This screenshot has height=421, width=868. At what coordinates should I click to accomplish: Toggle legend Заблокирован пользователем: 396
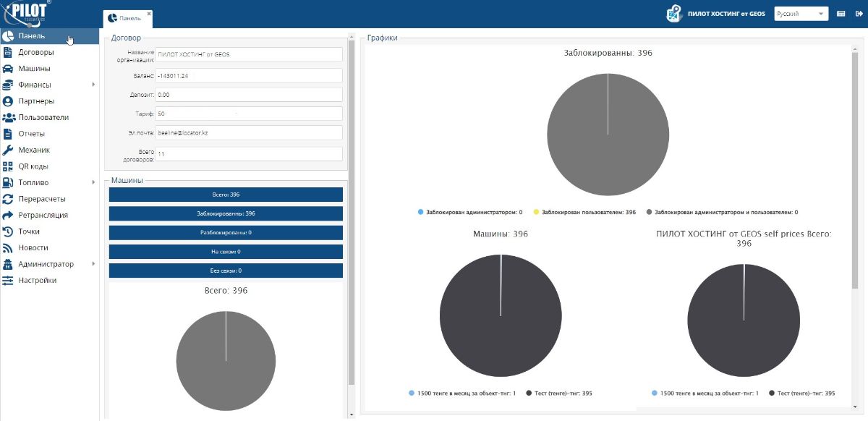pos(584,212)
